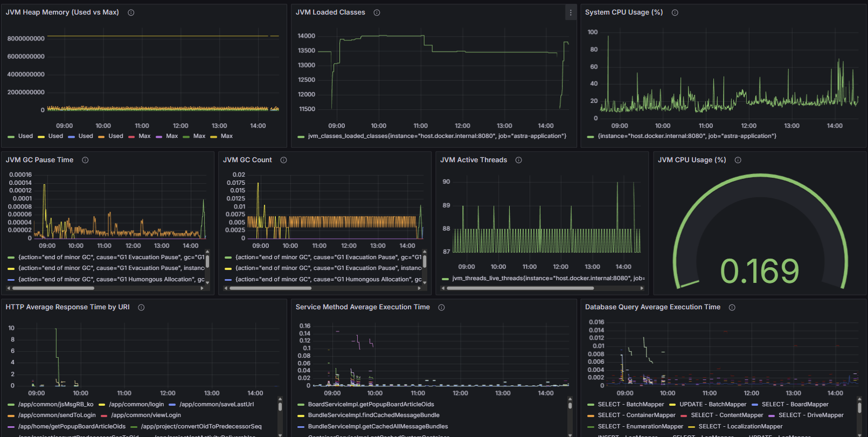Click the JVM CPU Usage gauge value 0.169
This screenshot has width=868, height=437.
[x=760, y=271]
